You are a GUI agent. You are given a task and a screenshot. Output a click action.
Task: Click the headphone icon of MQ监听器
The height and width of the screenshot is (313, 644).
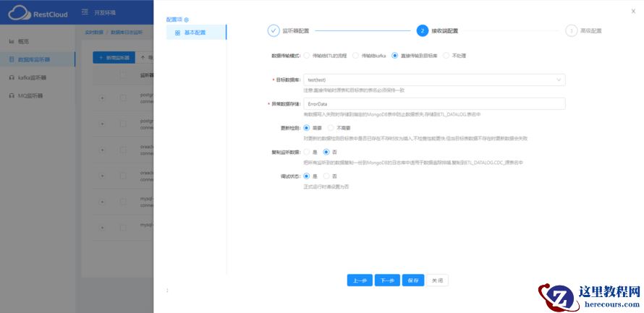click(x=12, y=95)
